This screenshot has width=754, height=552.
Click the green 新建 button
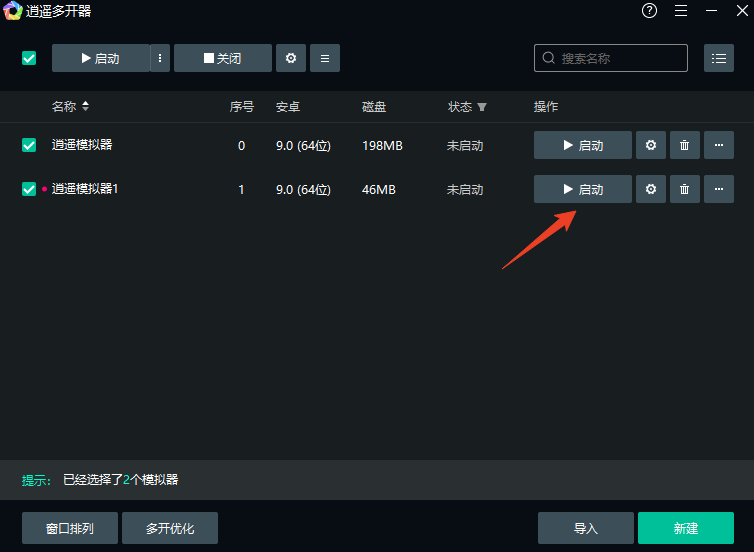point(686,528)
